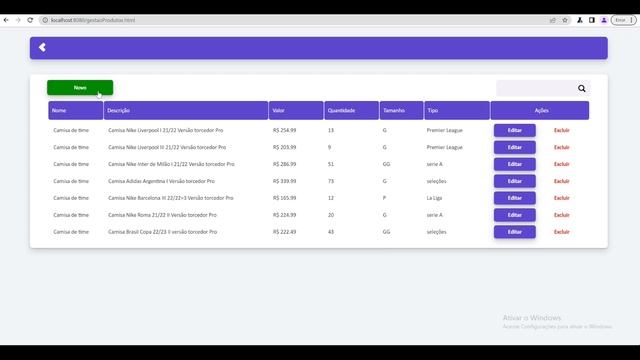The height and width of the screenshot is (360, 640).
Task: Delete the Brasil Copa product
Action: point(562,232)
